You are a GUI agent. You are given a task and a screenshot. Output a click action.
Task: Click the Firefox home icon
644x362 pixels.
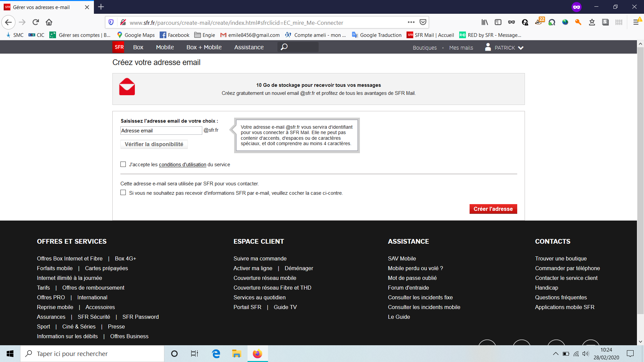49,22
